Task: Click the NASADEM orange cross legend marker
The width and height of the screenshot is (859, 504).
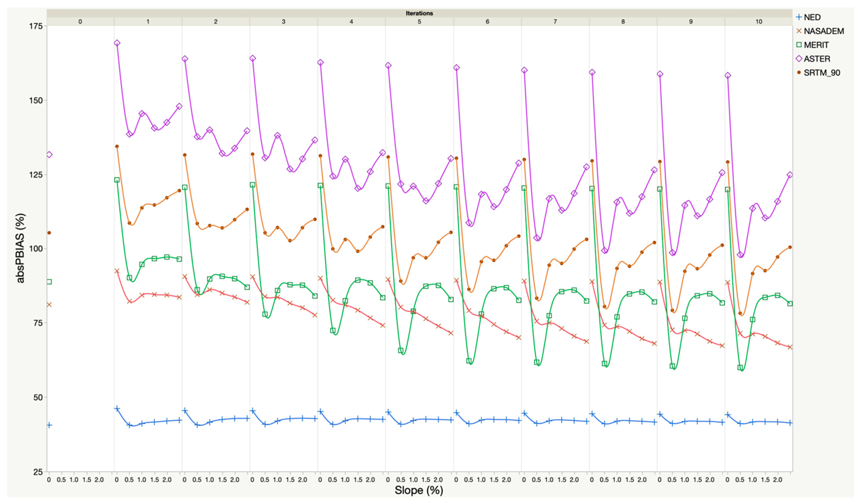Action: tap(799, 31)
